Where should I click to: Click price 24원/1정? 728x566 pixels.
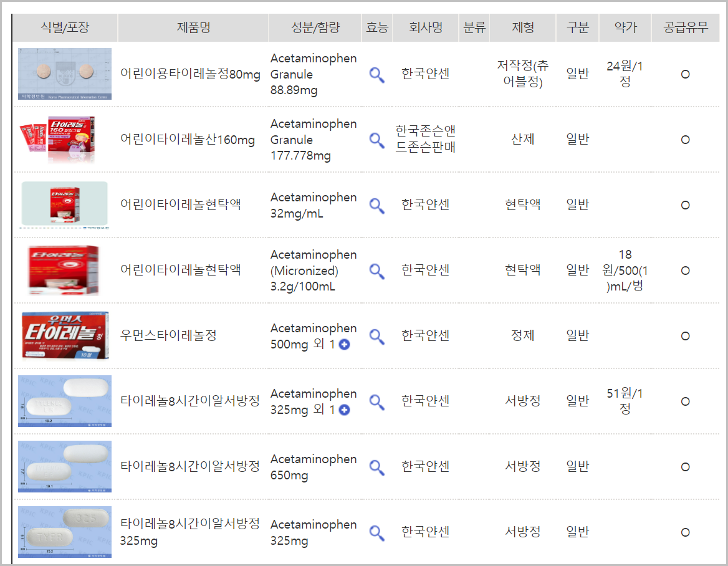click(x=625, y=74)
